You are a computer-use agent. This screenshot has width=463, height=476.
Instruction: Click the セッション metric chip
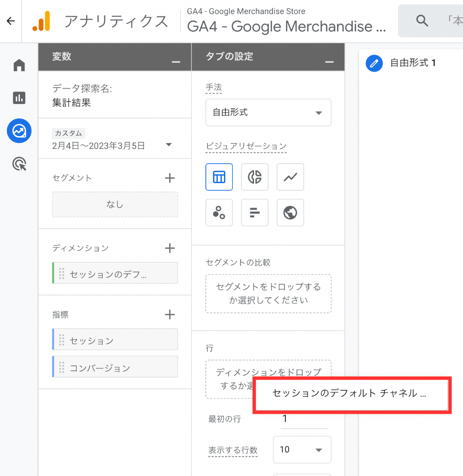pos(115,339)
